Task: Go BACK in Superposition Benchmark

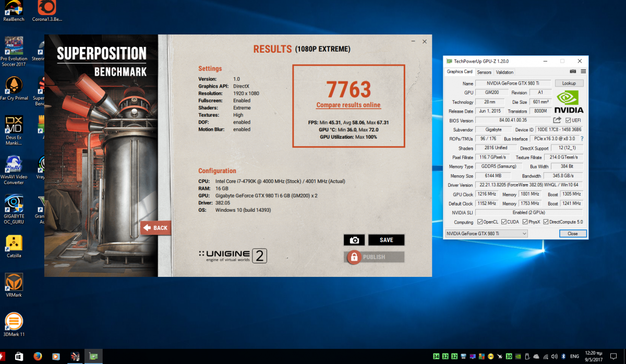Action: [x=155, y=228]
